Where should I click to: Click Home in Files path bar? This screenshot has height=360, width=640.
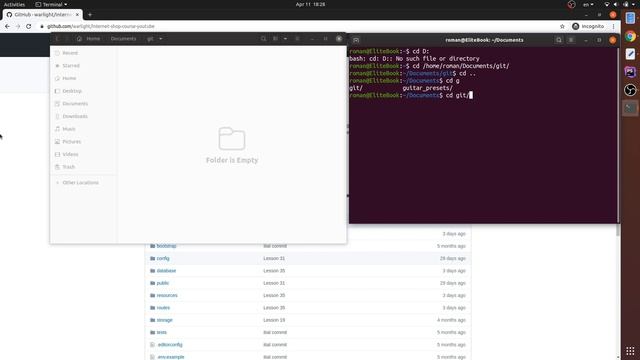click(x=89, y=38)
